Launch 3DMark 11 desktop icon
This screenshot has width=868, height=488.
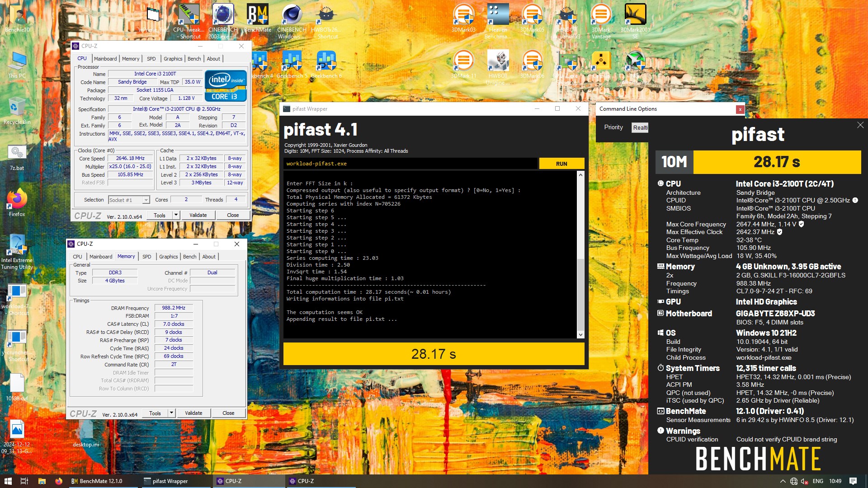[463, 64]
